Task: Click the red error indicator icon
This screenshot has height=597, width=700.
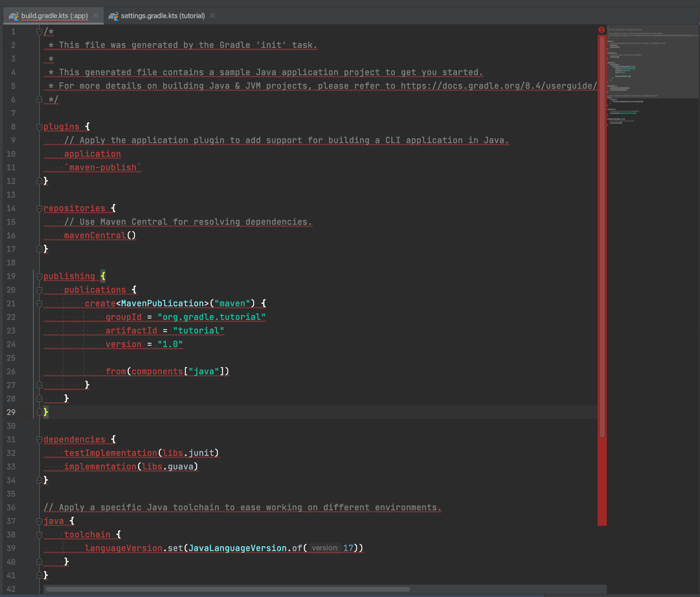Action: 601,30
